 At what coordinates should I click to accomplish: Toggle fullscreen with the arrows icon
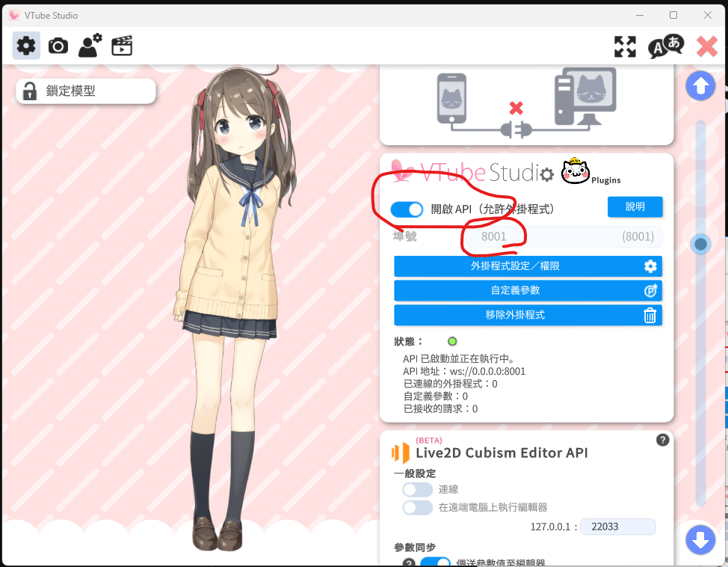pos(625,46)
